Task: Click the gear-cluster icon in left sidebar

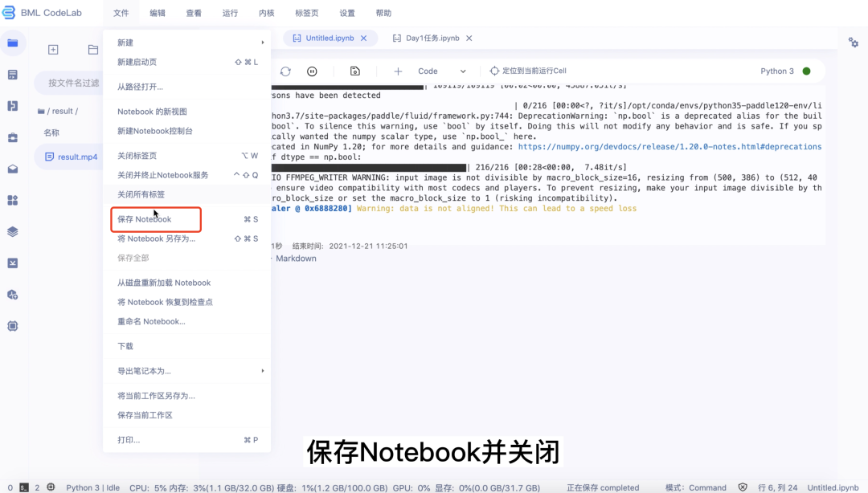Action: [x=13, y=295]
